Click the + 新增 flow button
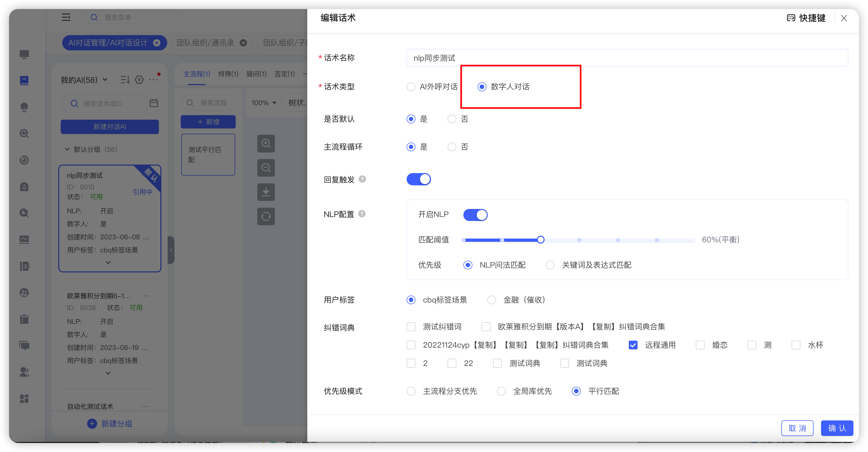The height and width of the screenshot is (452, 868). (208, 122)
